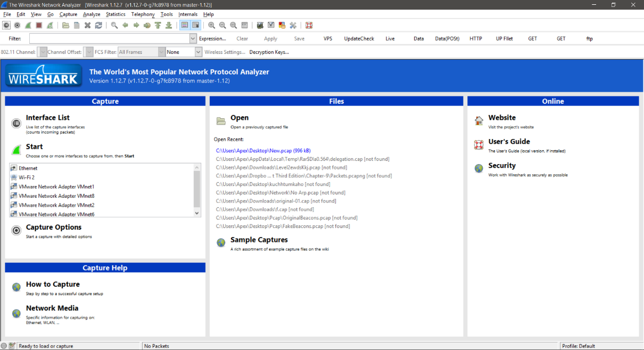Toggle auto scroll in live capture
The height and width of the screenshot is (350, 644).
[x=196, y=25]
